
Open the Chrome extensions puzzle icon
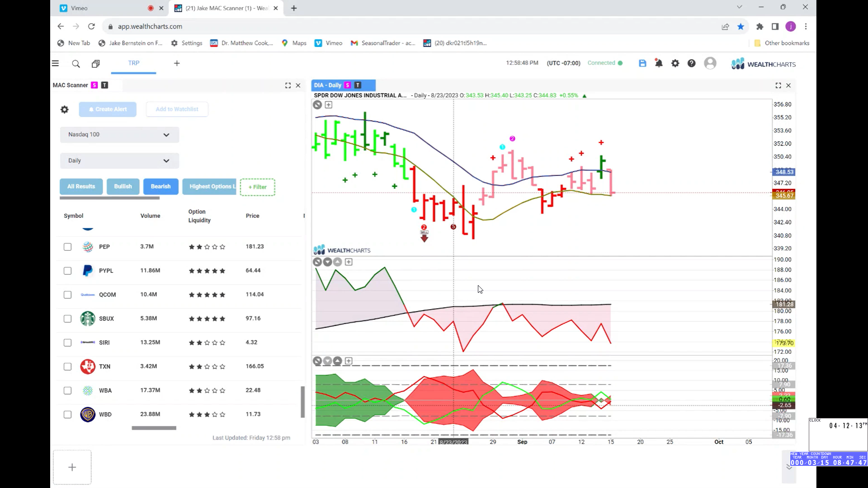coord(759,27)
